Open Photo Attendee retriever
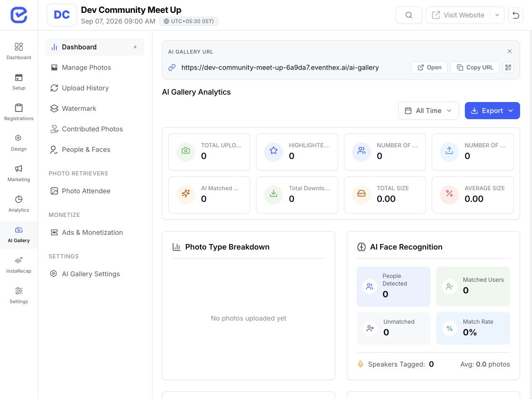The width and height of the screenshot is (532, 399). pyautogui.click(x=95, y=191)
